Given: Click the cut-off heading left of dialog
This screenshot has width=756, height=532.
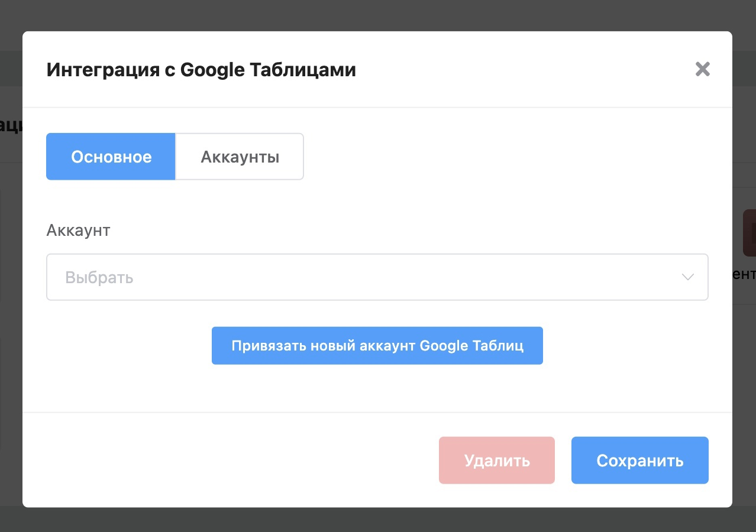Looking at the screenshot, I should click(x=11, y=126).
